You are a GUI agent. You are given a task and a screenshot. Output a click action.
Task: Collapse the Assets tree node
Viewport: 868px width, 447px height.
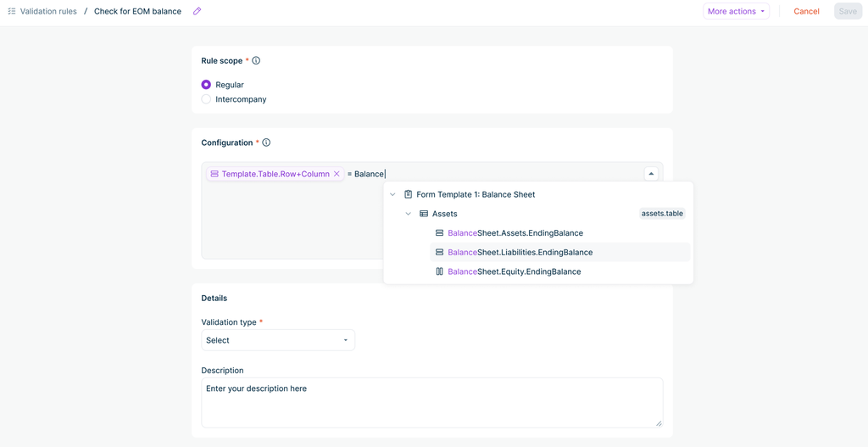408,214
